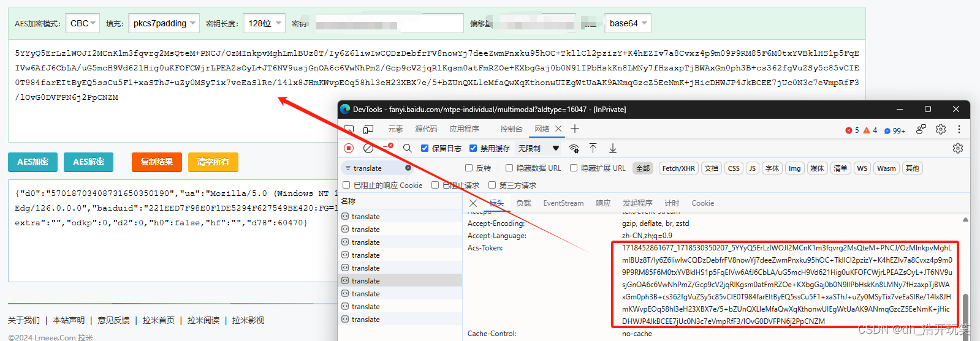This screenshot has height=341, width=980.
Task: Open throttling dropdown 无限制
Action: coord(539,148)
